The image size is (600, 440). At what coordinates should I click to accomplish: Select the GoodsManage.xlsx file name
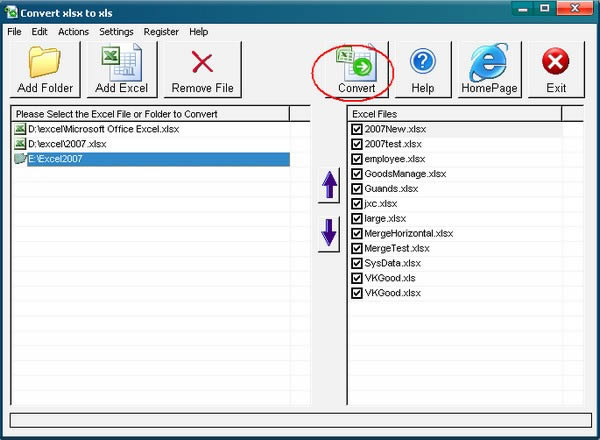coord(405,174)
